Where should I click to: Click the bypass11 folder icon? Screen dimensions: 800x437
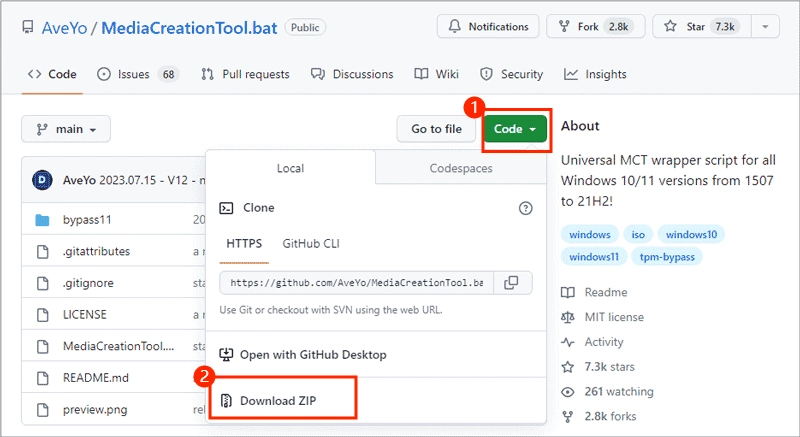pos(42,220)
